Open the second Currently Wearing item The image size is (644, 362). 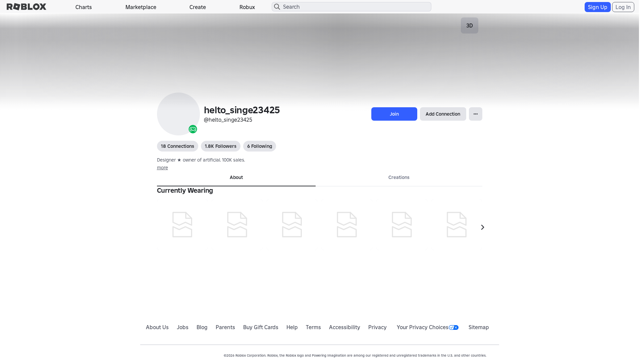[237, 225]
